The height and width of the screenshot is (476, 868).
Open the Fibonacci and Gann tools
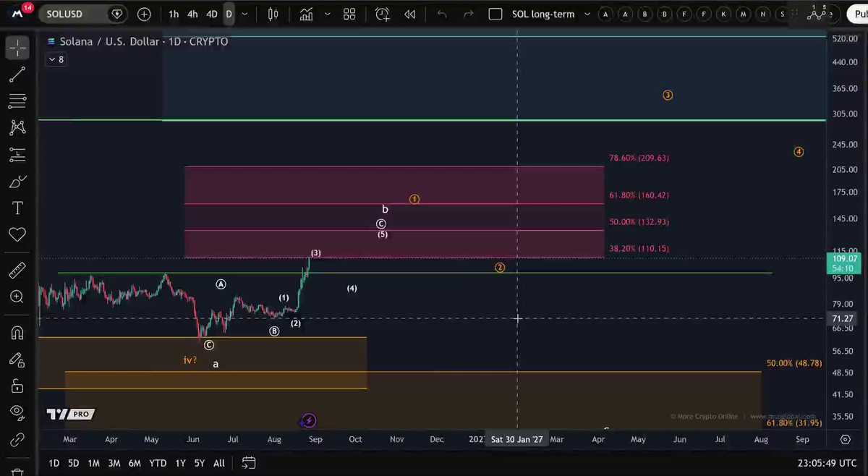pos(17,101)
